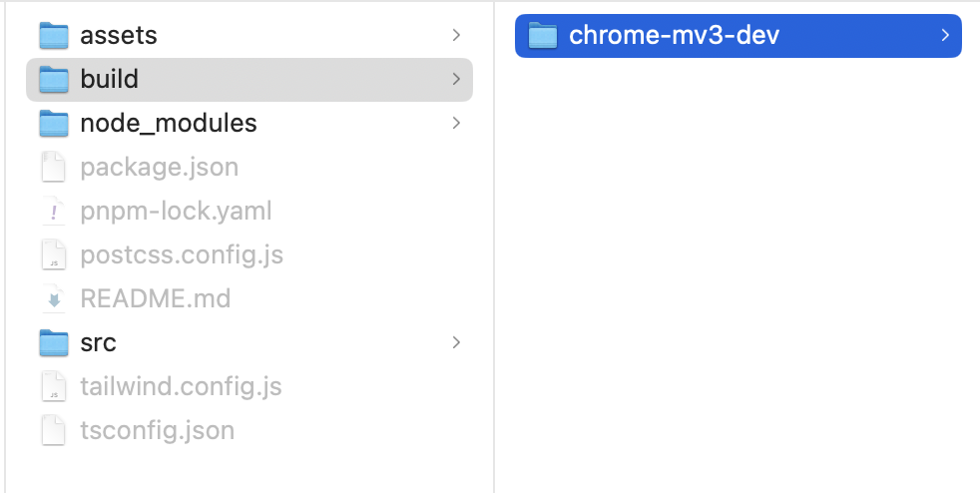This screenshot has width=980, height=493.
Task: Click the README.md markdown file icon
Action: click(54, 298)
